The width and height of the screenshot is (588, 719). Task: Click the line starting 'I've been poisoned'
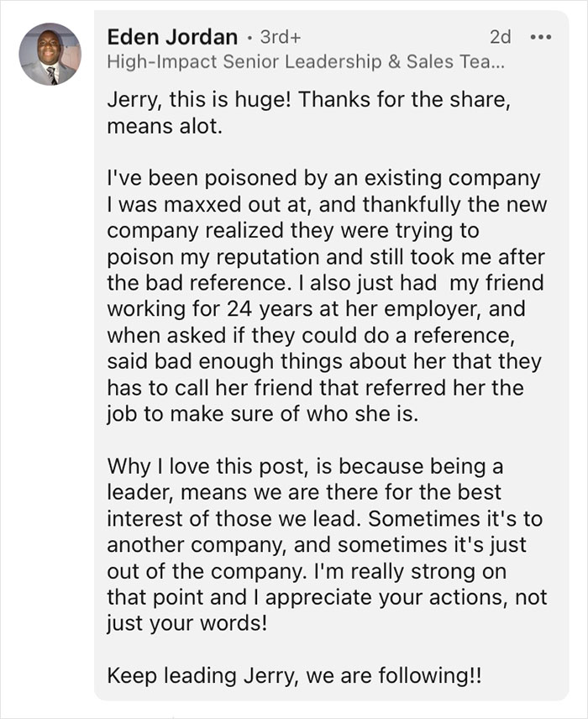pyautogui.click(x=323, y=180)
